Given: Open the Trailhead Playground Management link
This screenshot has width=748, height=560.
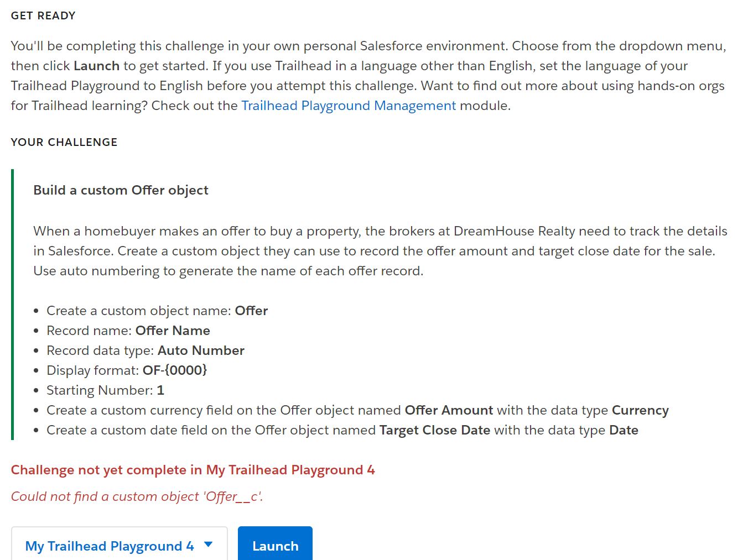Looking at the screenshot, I should tap(349, 106).
